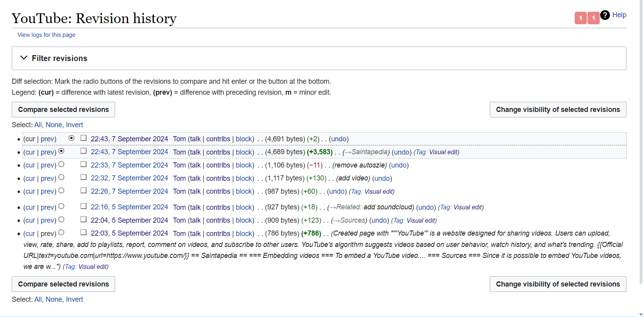Open Tag link on the 22:16 row

[x=445, y=207]
